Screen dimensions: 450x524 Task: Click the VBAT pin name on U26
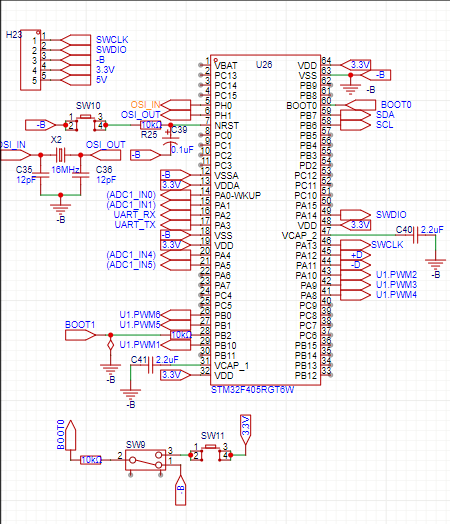click(x=226, y=66)
